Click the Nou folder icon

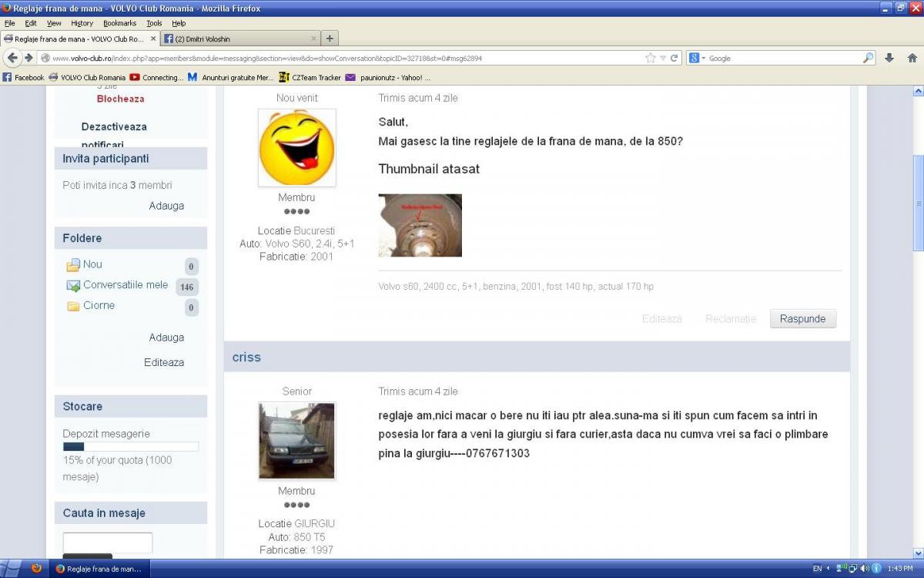73,265
